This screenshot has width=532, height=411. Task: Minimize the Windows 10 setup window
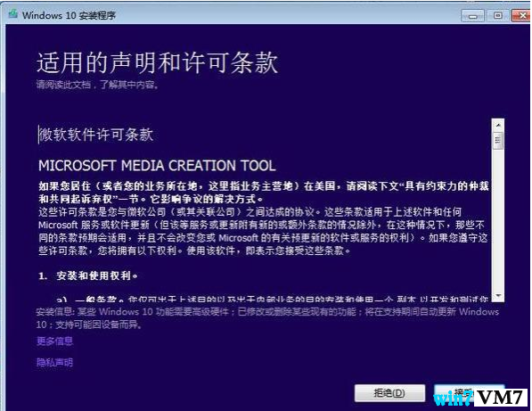coord(472,16)
